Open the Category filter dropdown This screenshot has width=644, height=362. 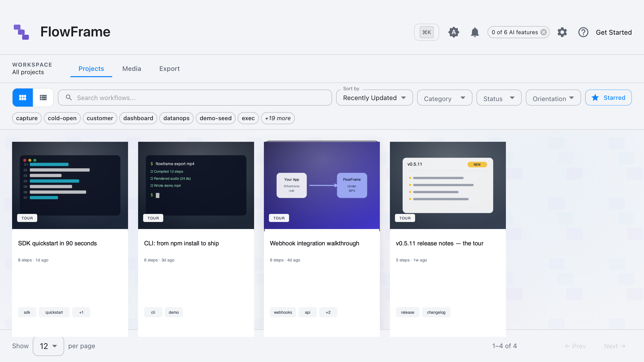point(445,98)
